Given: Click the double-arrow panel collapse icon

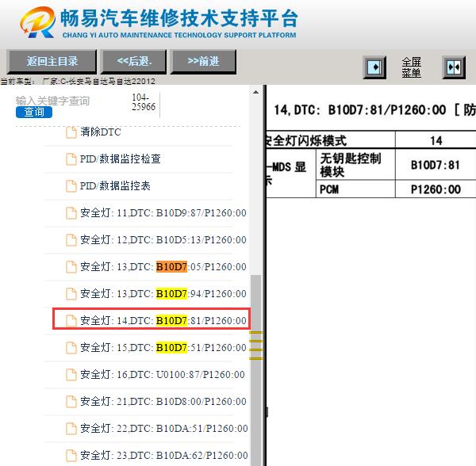Looking at the screenshot, I should pos(454,67).
